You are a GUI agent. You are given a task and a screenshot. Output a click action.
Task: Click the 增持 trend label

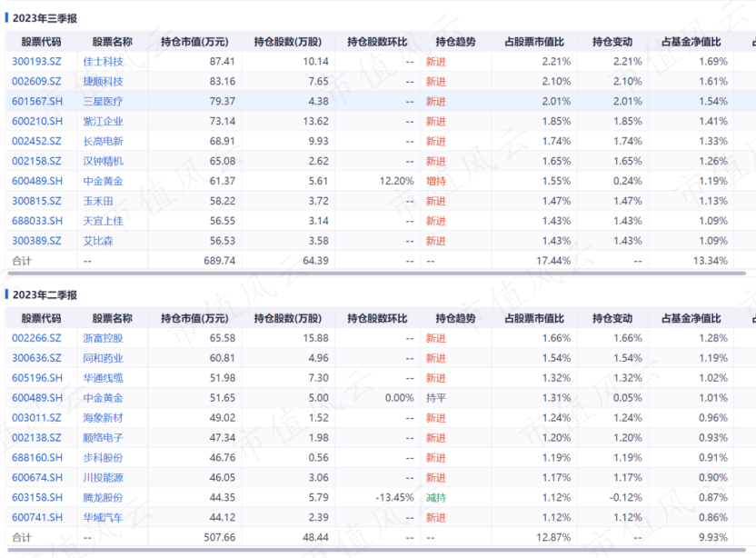[x=436, y=181]
